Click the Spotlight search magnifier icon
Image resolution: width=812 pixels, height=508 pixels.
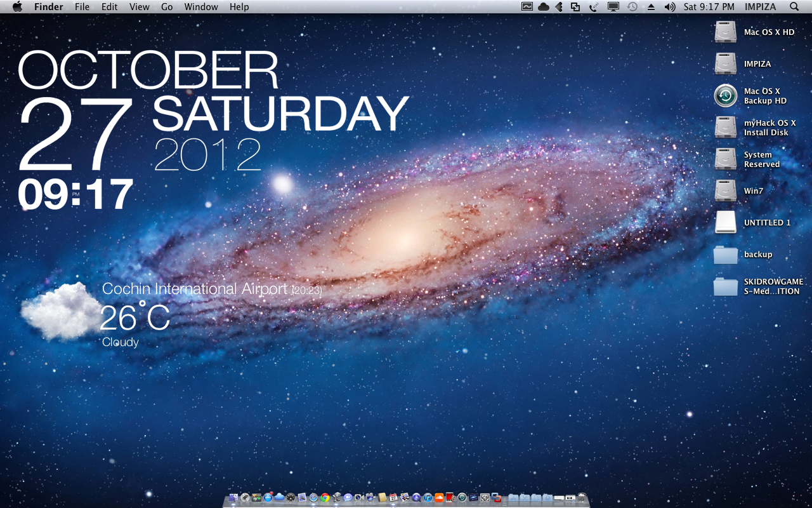[794, 7]
